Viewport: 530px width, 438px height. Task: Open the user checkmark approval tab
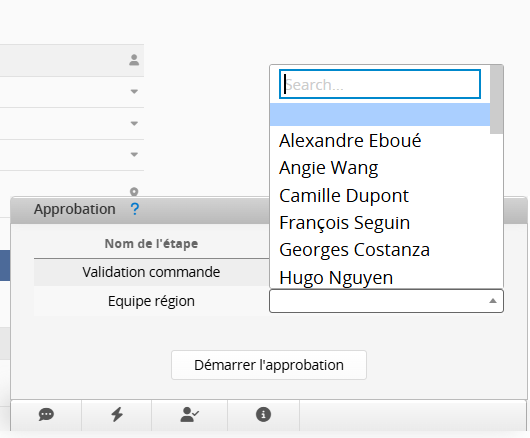pyautogui.click(x=190, y=414)
